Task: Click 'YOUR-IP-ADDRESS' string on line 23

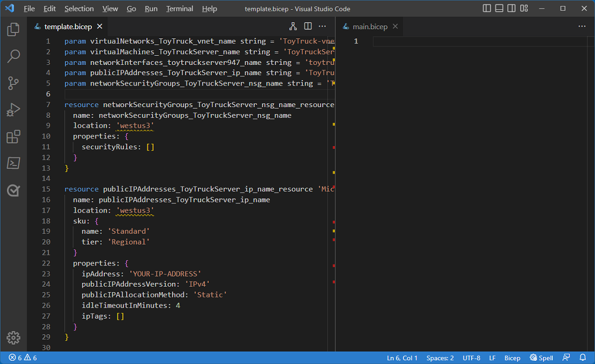Action: [165, 274]
